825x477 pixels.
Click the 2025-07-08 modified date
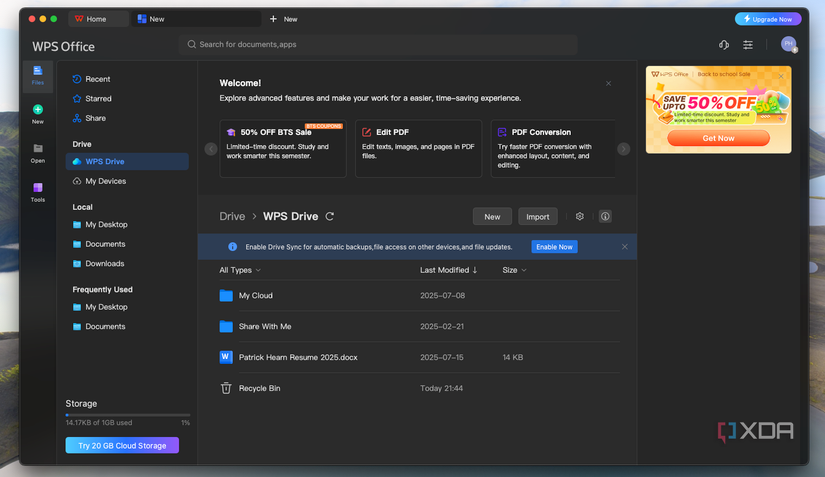[x=442, y=296]
